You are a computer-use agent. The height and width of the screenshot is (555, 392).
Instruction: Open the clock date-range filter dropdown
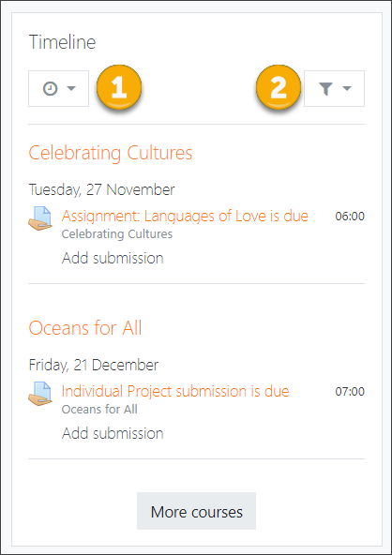(x=58, y=88)
